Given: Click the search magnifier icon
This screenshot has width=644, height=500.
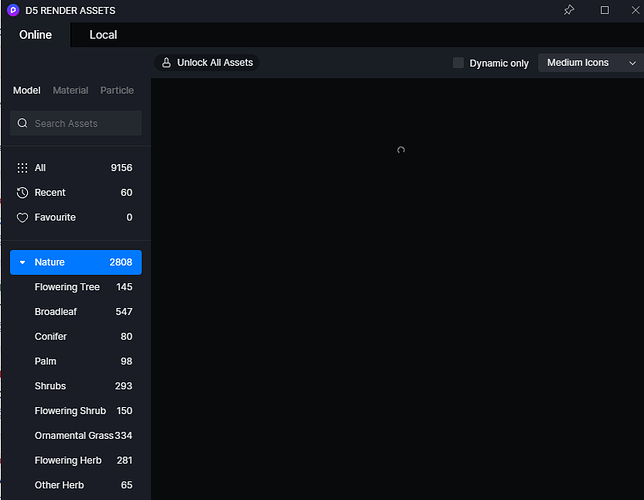Looking at the screenshot, I should [23, 123].
